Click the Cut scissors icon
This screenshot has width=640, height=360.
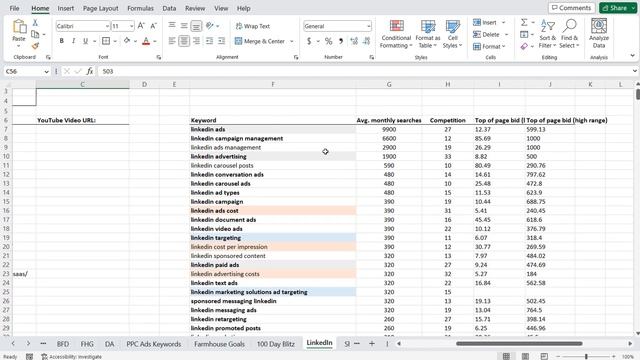pos(35,22)
